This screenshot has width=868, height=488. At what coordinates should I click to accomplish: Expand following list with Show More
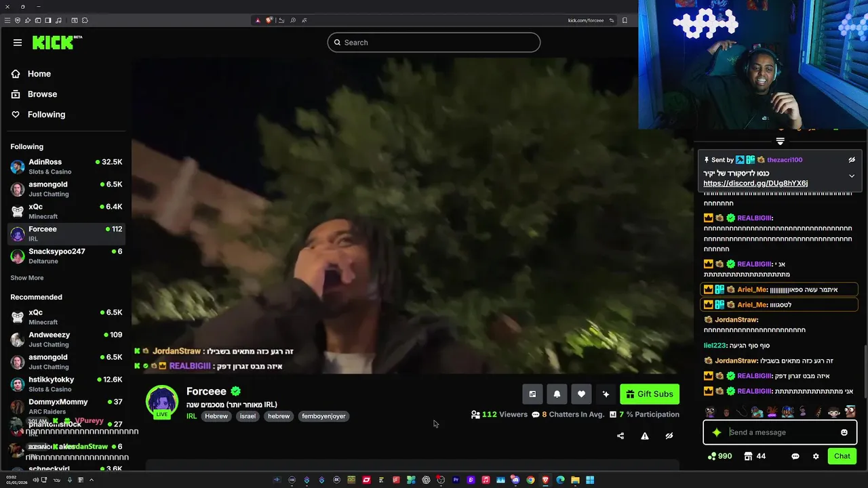[27, 278]
